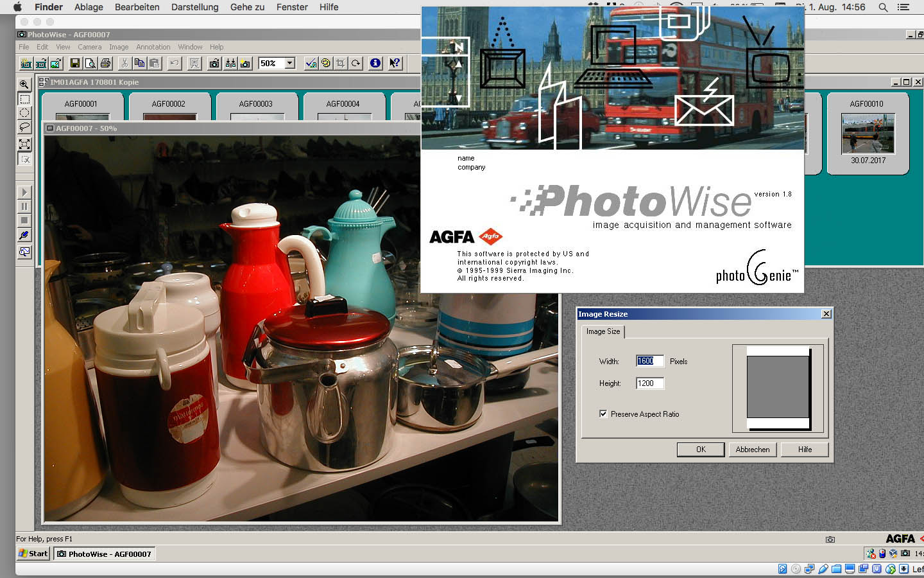
Task: Click the PhotoWise - AGF00007 taskbar button
Action: 104,554
